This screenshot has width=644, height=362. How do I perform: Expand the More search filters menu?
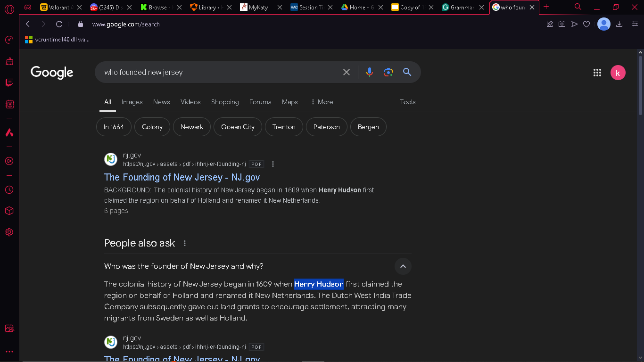[x=322, y=102]
